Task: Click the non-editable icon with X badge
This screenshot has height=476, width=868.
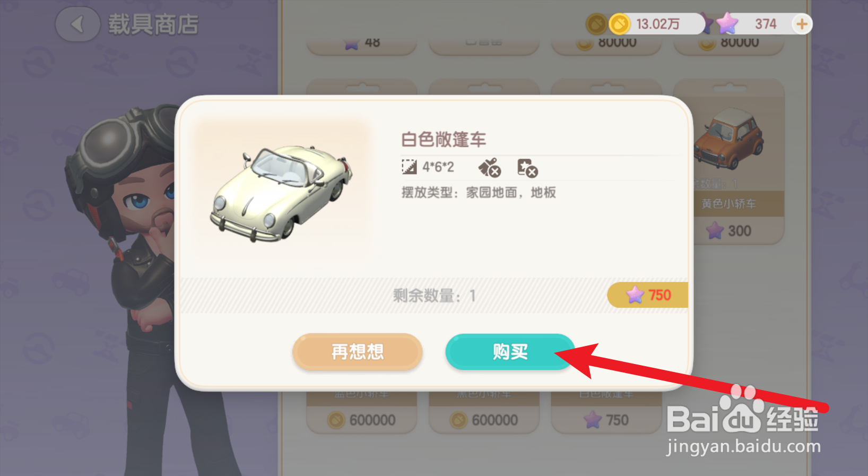Action: (527, 168)
